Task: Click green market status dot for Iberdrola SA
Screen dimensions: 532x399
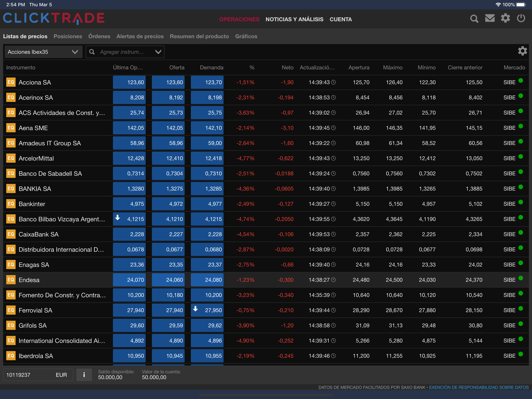Action: [521, 354]
